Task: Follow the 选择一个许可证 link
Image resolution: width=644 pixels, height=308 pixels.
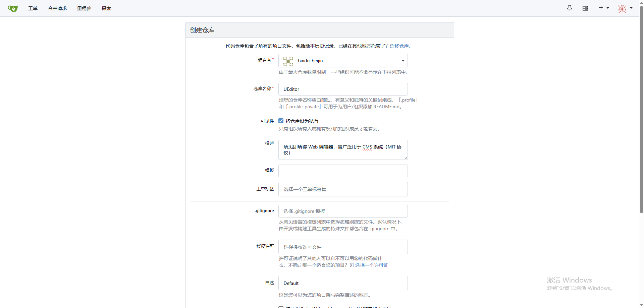Action: (x=372, y=265)
